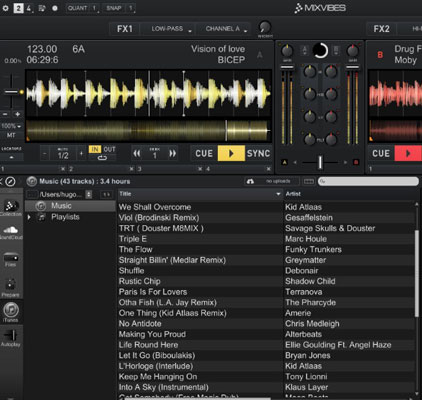Click the compass browse icon

click(x=10, y=181)
